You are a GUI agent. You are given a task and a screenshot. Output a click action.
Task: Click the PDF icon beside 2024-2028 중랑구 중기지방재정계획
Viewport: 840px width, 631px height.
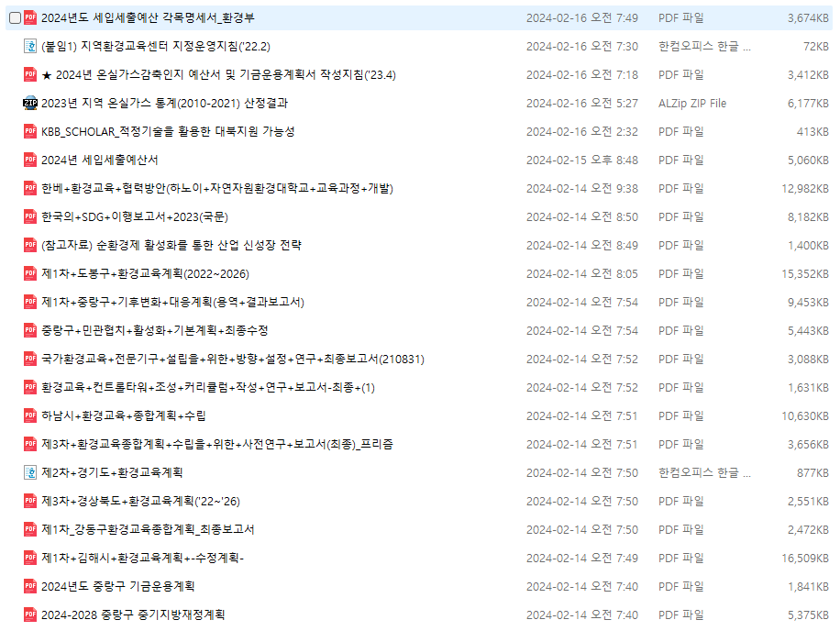point(28,614)
